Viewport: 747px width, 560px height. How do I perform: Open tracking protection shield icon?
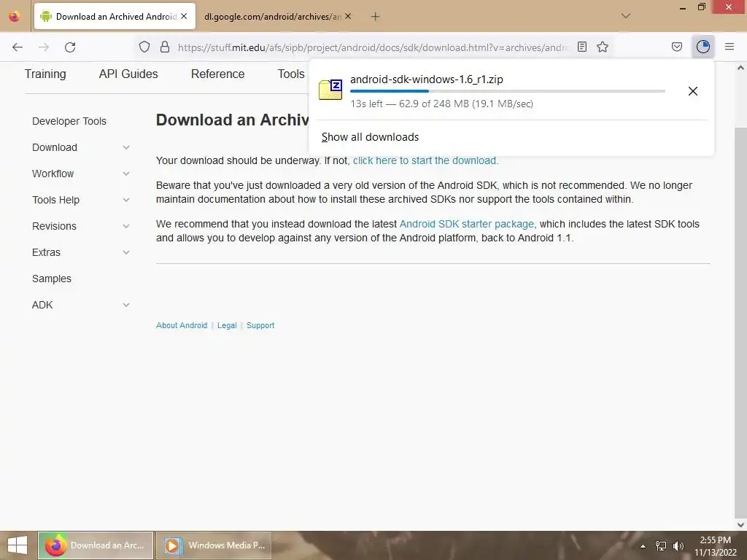point(144,47)
